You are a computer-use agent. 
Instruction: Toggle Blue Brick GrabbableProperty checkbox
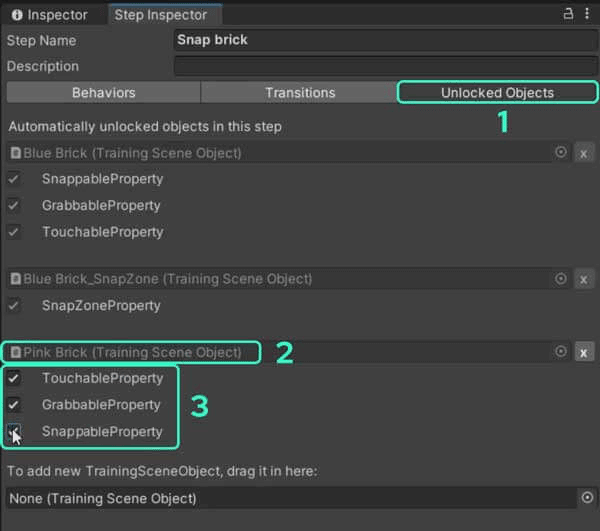(x=14, y=205)
